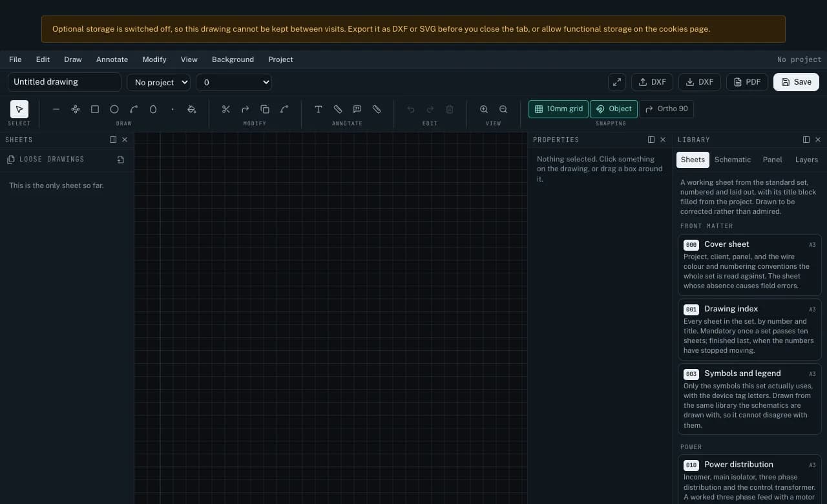
Task: Open the No project dropdown
Action: (x=159, y=82)
